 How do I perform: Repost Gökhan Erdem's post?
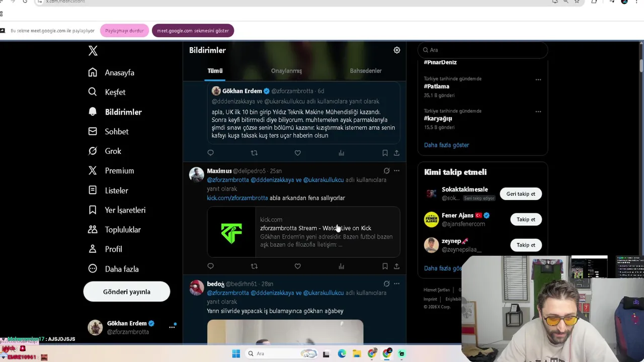254,153
